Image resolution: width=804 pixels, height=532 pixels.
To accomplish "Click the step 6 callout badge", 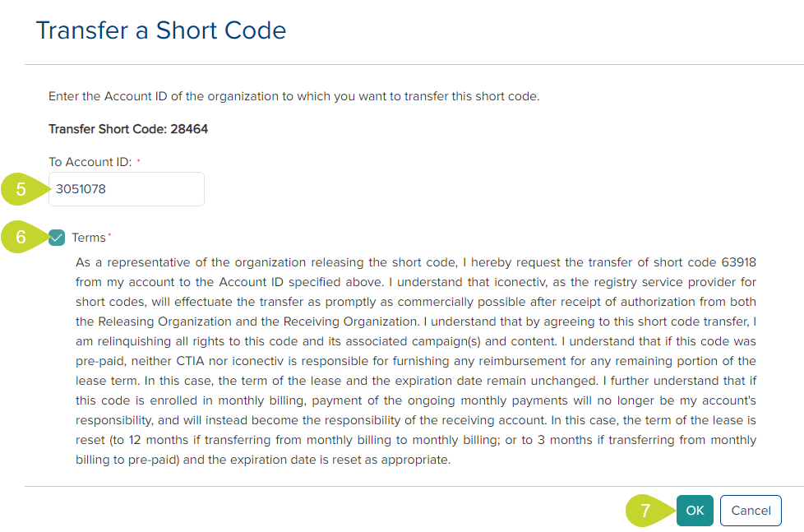I will 21,238.
